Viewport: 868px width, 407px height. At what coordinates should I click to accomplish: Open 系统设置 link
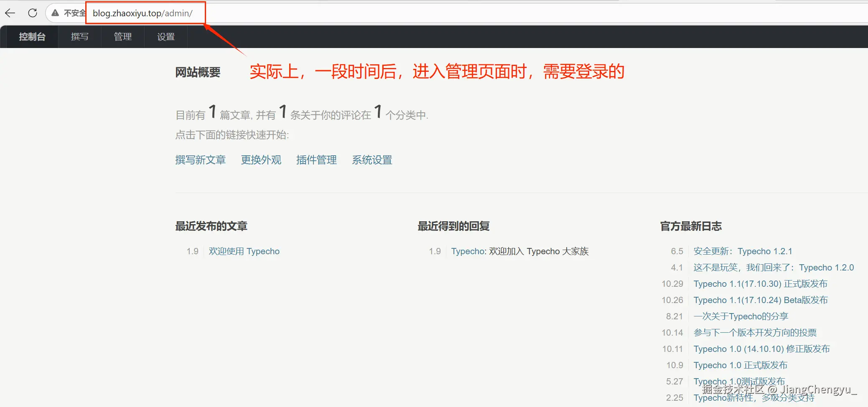372,160
